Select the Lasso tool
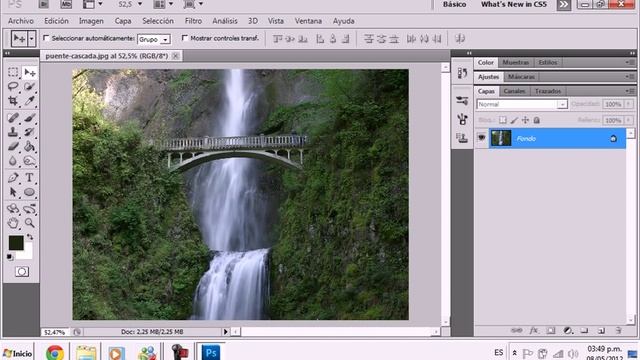This screenshot has height=360, width=640. pos(13,87)
